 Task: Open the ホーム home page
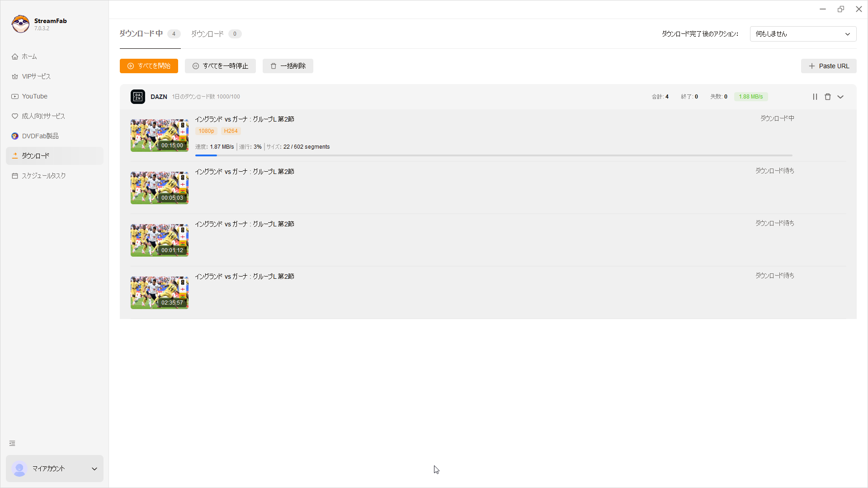pos(54,56)
